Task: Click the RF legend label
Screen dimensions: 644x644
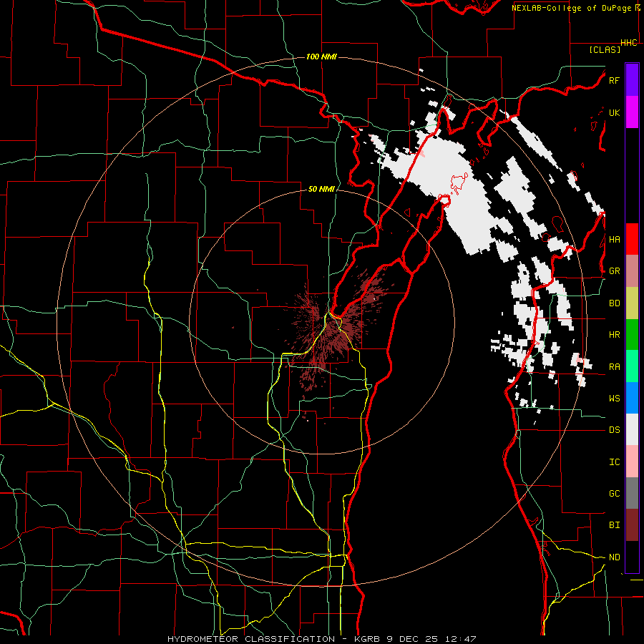Action: 614,80
